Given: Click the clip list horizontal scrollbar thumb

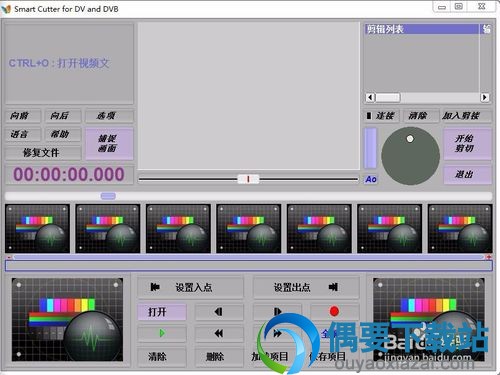Looking at the screenshot, I should 387,97.
